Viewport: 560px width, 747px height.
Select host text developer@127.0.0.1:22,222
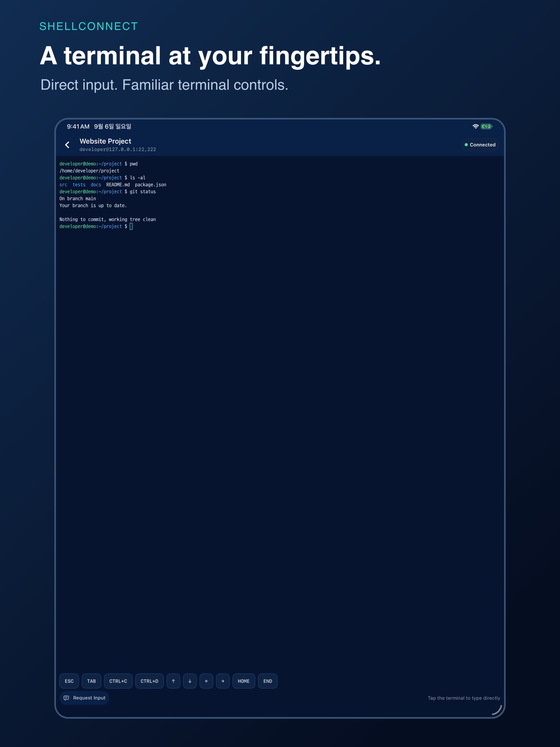click(118, 149)
